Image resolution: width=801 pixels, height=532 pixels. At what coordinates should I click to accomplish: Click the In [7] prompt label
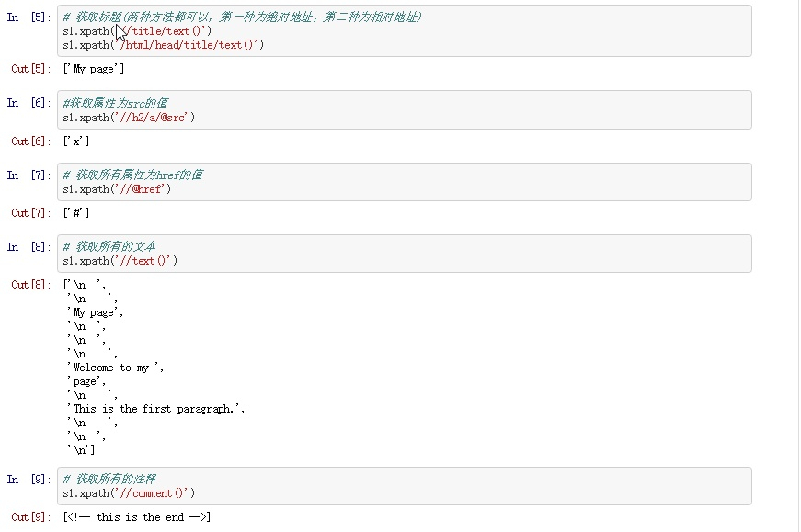29,175
